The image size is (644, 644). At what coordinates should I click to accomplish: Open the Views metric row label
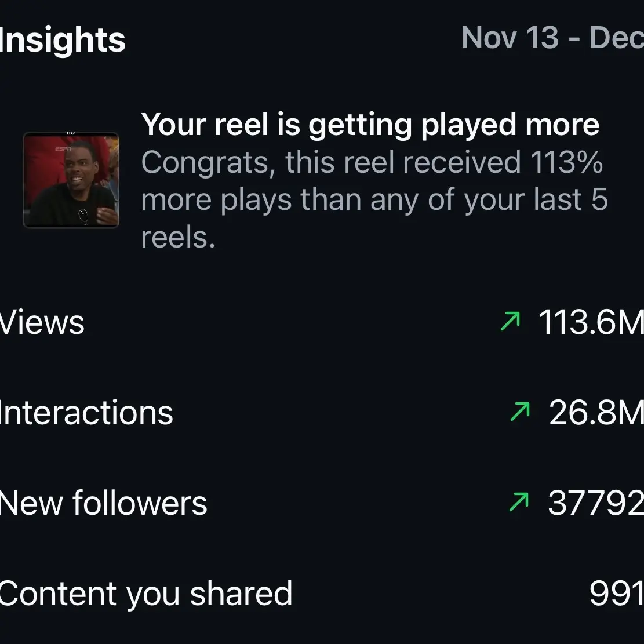click(42, 322)
